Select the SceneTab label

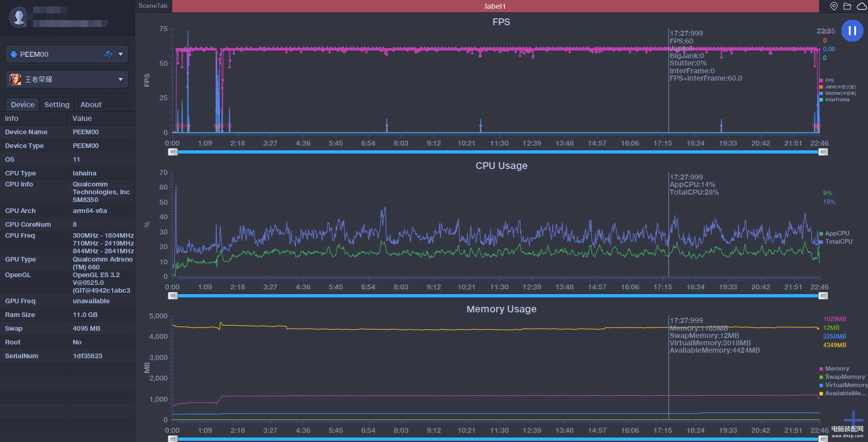(x=153, y=5)
